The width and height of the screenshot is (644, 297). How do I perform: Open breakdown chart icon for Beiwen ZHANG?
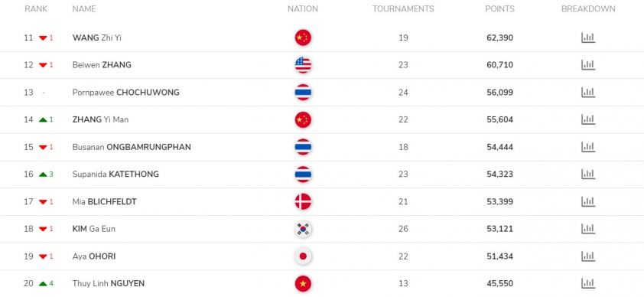pyautogui.click(x=588, y=65)
